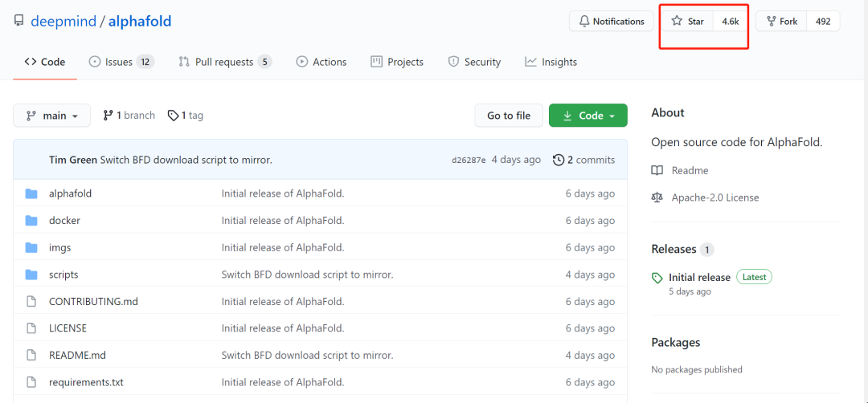Click the scripts folder icon
868x403 pixels.
[31, 275]
